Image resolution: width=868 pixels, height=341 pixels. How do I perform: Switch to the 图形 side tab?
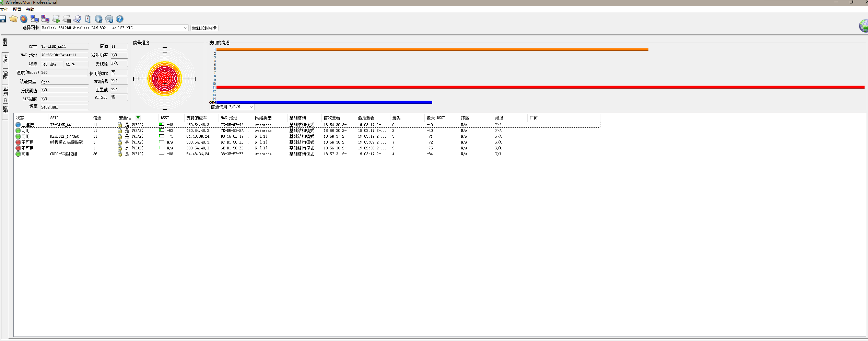(5, 75)
